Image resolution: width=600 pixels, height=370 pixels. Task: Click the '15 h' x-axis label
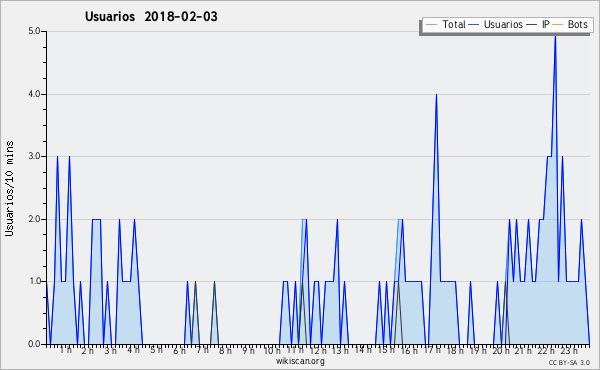[386, 350]
